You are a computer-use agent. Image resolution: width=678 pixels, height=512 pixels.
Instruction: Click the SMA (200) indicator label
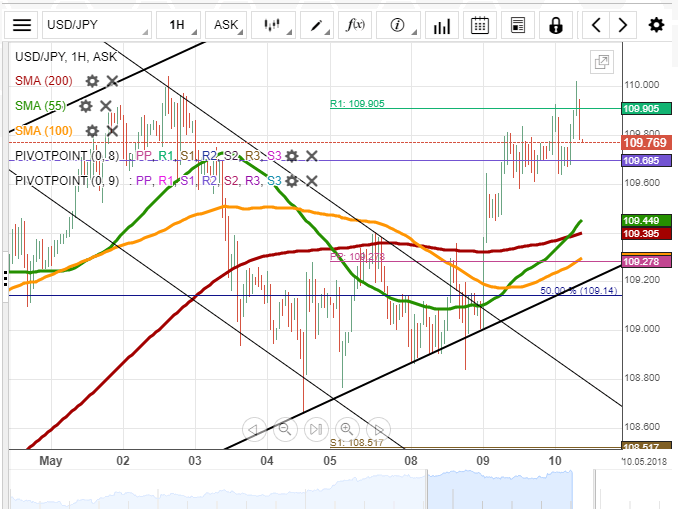pos(41,80)
